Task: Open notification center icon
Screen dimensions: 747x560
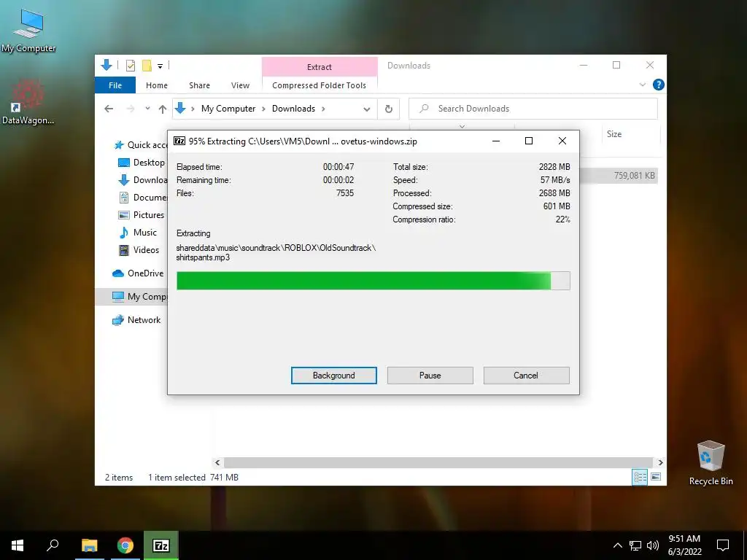Action: click(x=723, y=545)
